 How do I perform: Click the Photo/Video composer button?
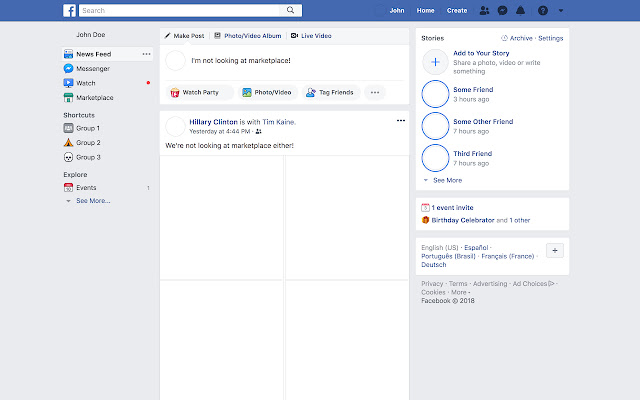[x=268, y=92]
